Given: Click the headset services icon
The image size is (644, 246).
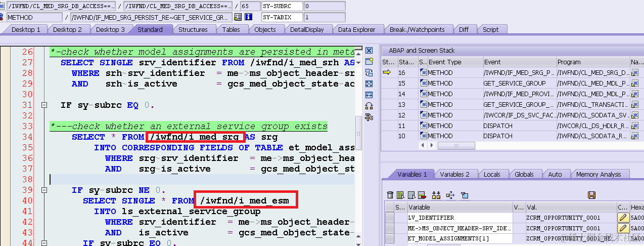Looking at the screenshot, I should click(x=369, y=106).
